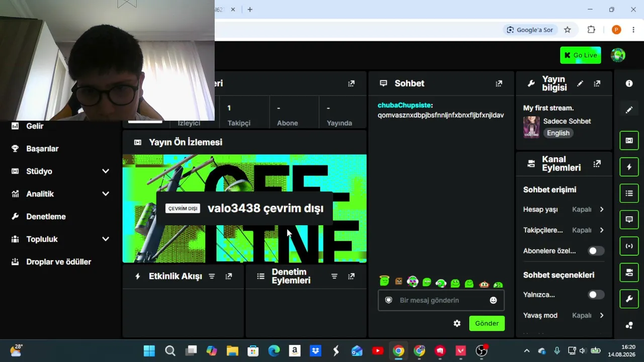Image resolution: width=644 pixels, height=362 pixels.
Task: Pick the emote wearing pink glasses
Action: coord(413,282)
